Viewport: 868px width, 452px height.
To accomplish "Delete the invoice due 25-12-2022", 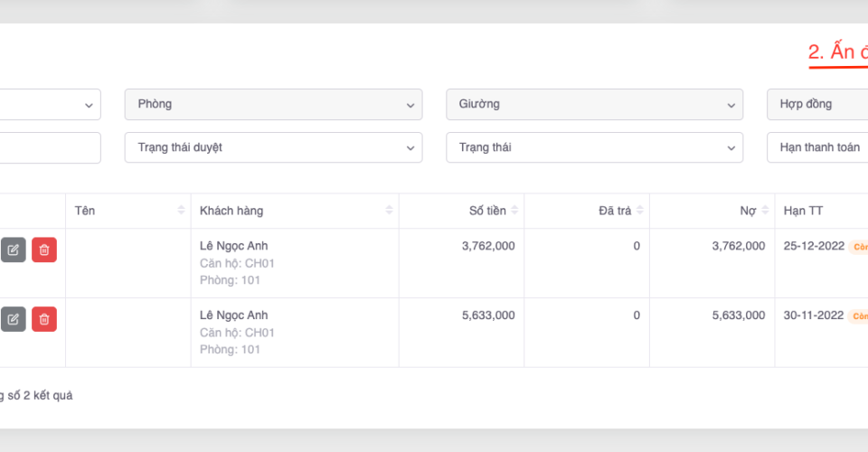I will tap(44, 250).
